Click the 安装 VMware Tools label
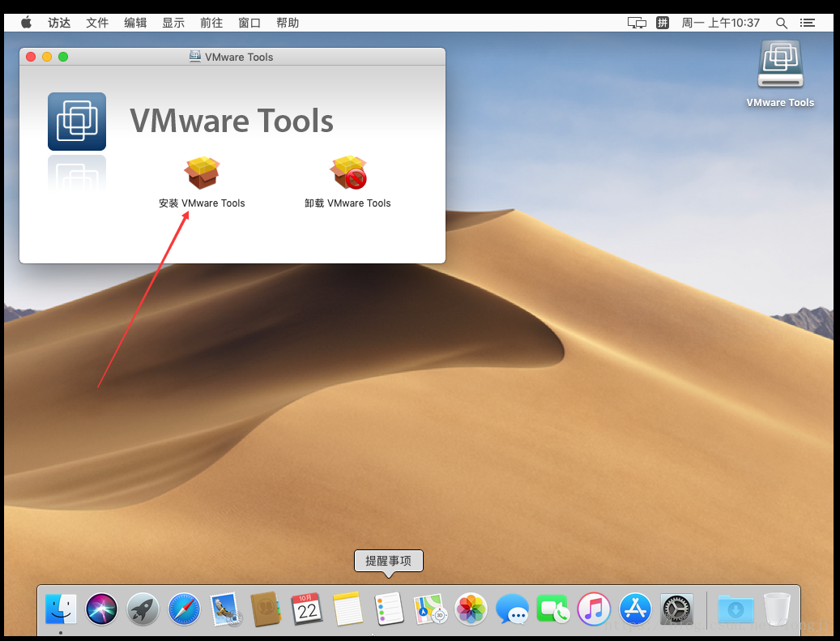This screenshot has width=840, height=641. click(x=202, y=203)
